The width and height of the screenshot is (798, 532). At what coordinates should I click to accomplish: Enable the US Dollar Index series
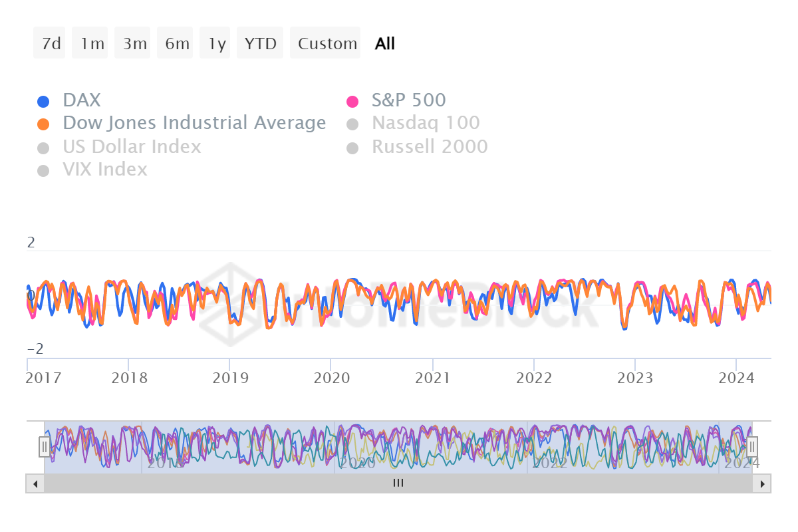(132, 146)
